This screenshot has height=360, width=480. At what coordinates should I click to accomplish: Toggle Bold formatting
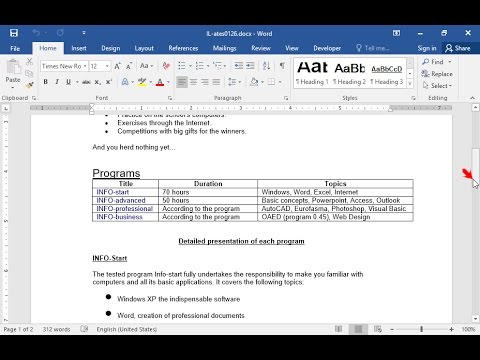[x=46, y=82]
